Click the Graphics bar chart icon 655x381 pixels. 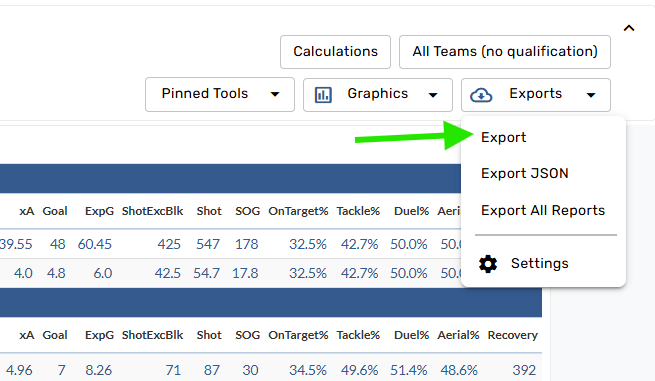coord(323,95)
